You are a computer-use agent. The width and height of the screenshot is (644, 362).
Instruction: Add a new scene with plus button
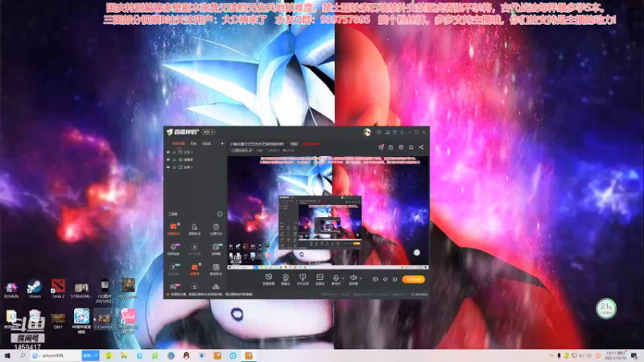point(222,144)
